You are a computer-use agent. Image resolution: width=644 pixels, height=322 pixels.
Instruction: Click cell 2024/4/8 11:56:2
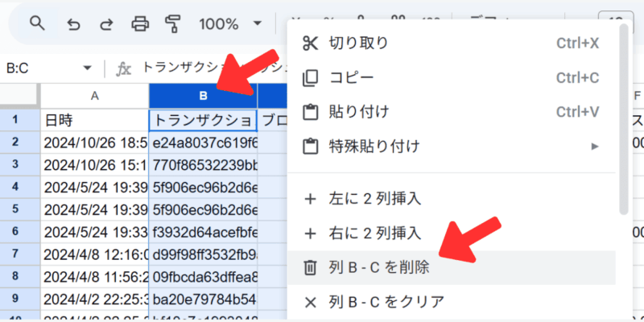[x=95, y=275]
